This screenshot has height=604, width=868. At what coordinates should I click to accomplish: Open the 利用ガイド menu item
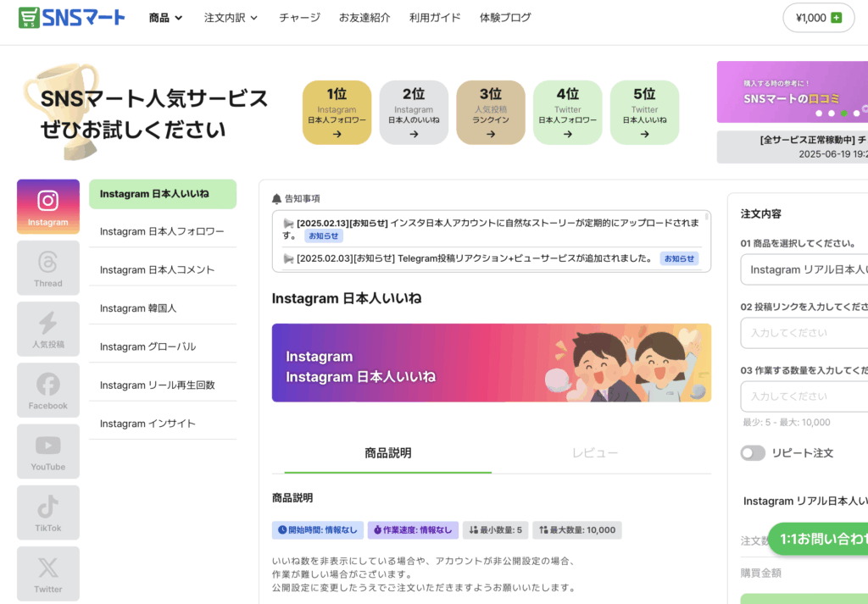point(435,18)
